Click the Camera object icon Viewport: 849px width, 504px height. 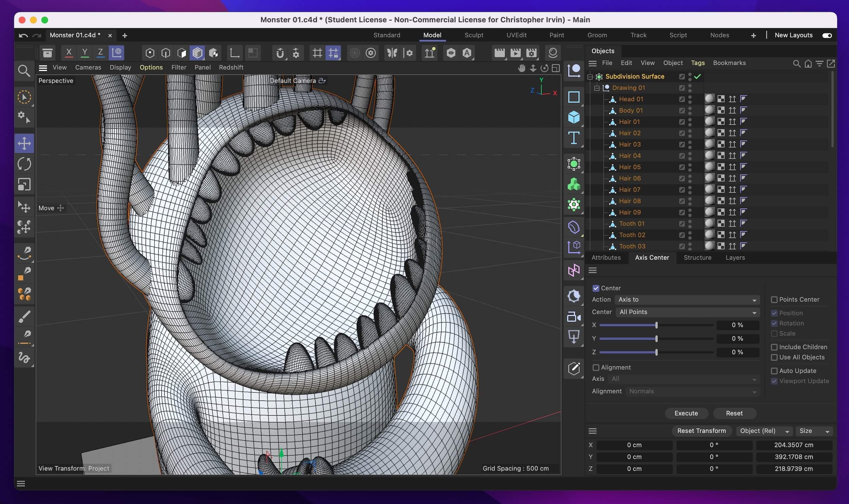tap(574, 317)
